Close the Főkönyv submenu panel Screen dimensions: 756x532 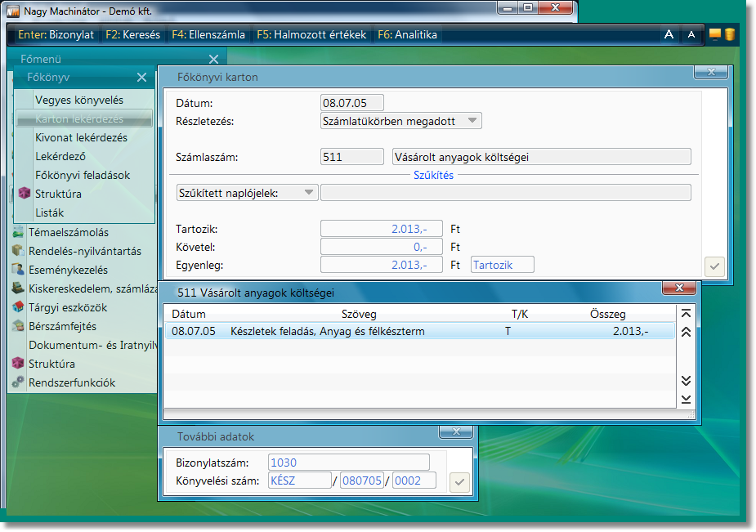141,78
